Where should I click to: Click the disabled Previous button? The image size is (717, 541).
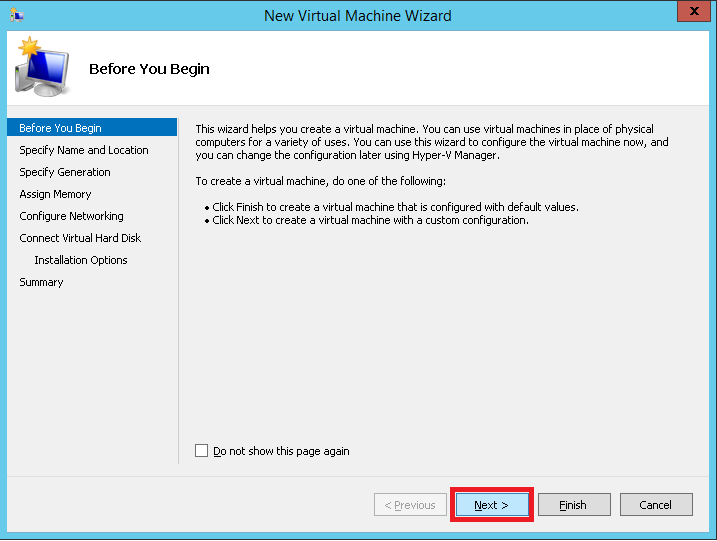(410, 504)
